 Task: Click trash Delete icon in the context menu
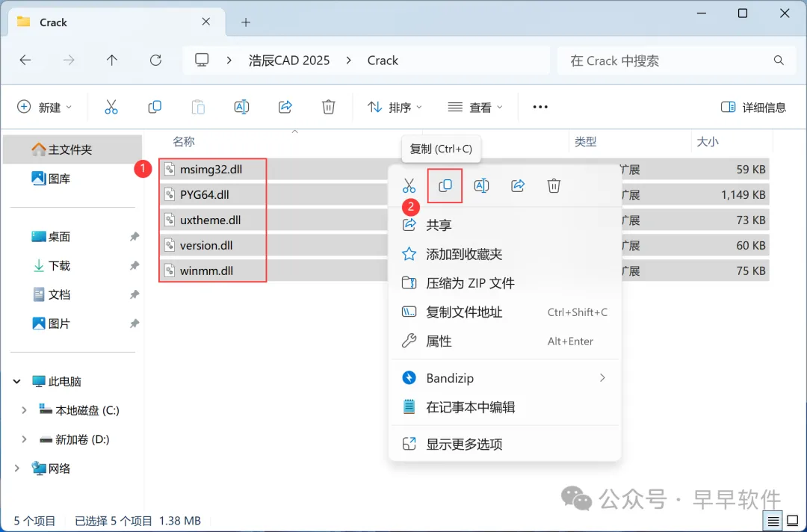(x=554, y=186)
